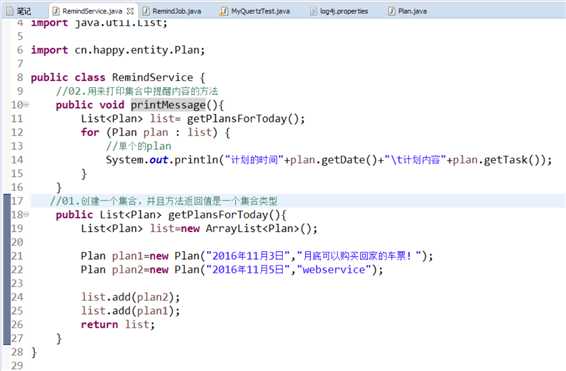Collapse the printMessage method at line 10
Image resolution: width=566 pixels, height=371 pixels.
tap(27, 105)
